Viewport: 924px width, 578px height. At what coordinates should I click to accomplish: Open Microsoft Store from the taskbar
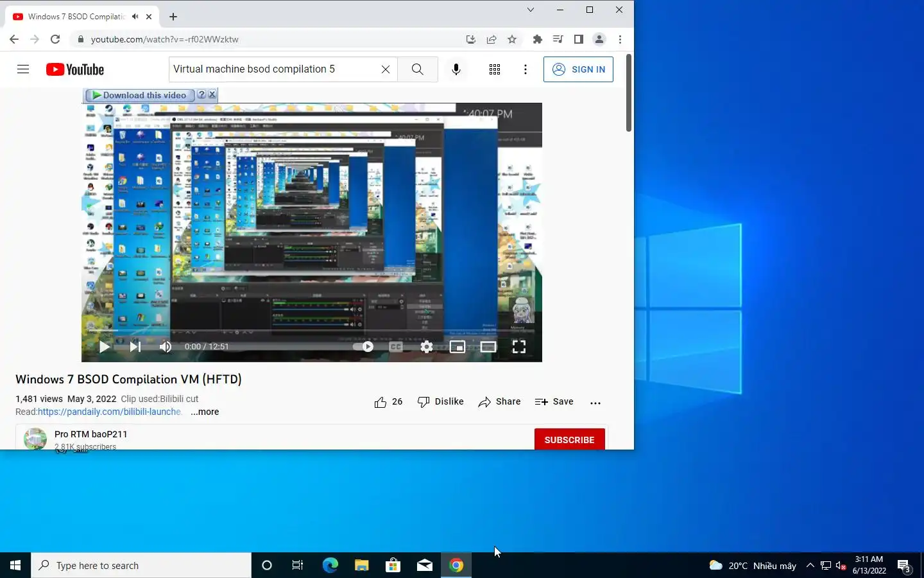click(393, 565)
